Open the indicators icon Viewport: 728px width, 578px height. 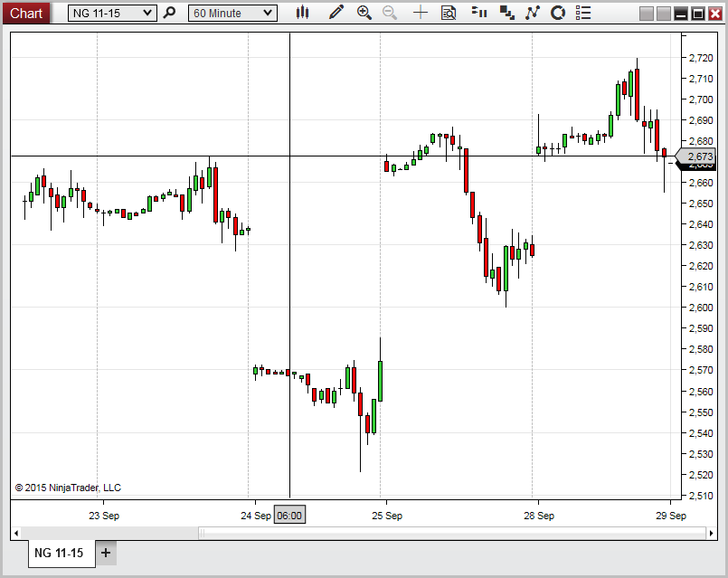[x=532, y=13]
